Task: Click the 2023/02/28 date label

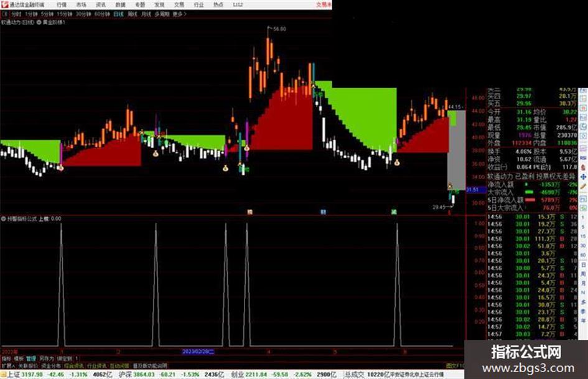Action: (x=198, y=352)
